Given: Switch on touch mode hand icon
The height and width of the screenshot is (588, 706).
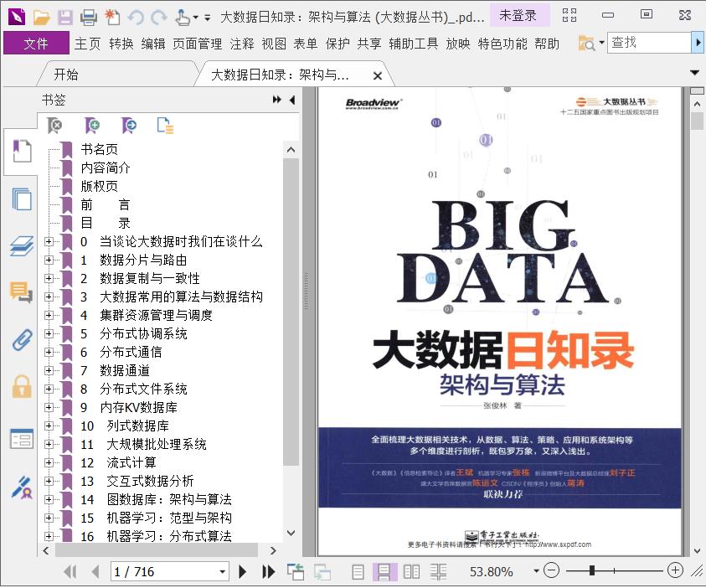Looking at the screenshot, I should point(183,18).
